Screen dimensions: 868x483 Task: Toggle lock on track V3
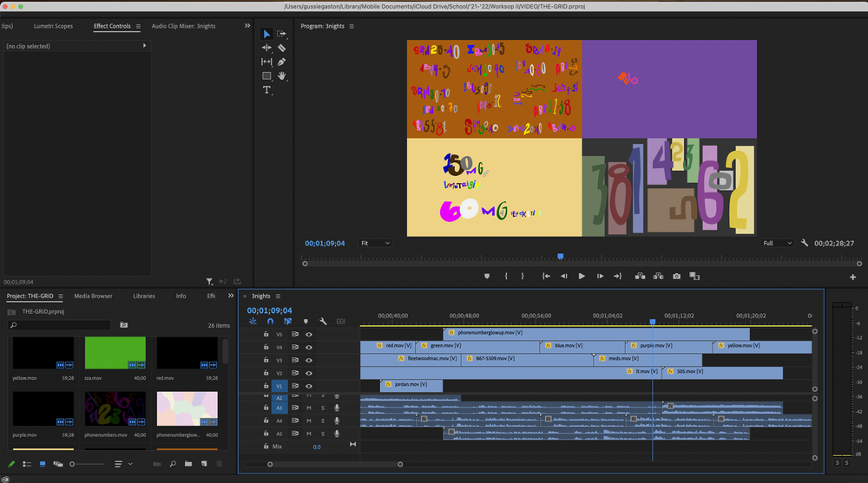[266, 360]
